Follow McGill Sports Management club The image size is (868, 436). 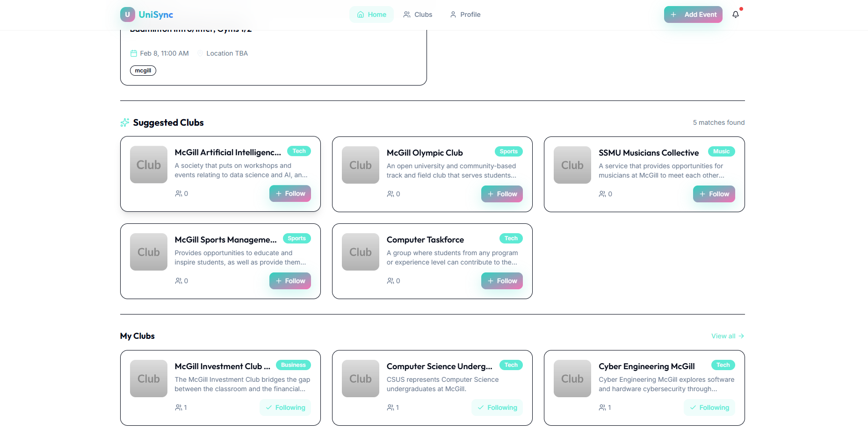[x=290, y=281]
